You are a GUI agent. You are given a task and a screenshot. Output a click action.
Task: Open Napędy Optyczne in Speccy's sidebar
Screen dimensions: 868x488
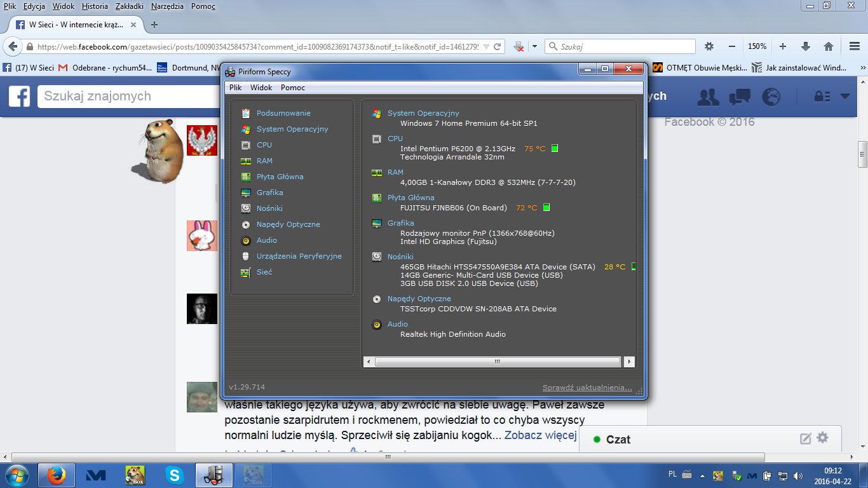click(x=288, y=224)
